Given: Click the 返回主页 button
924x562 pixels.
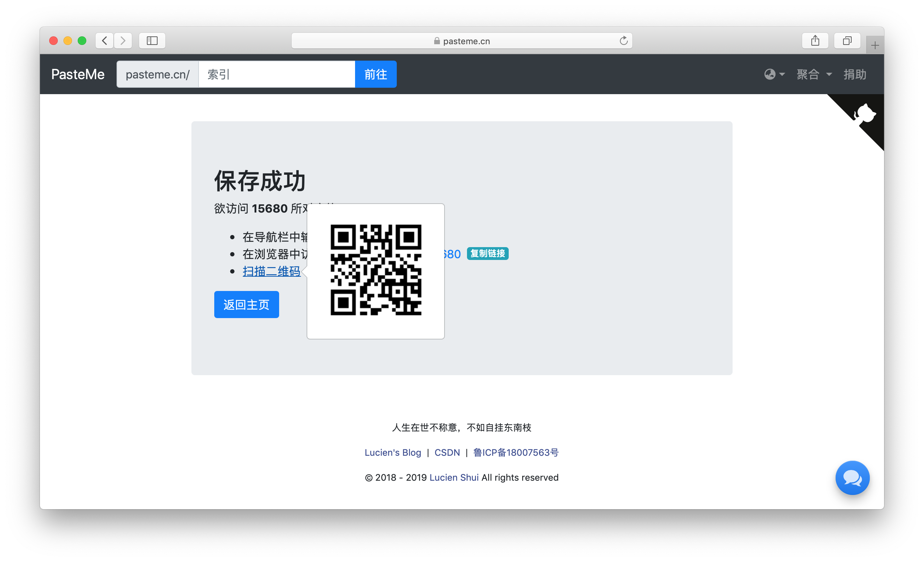Looking at the screenshot, I should tap(246, 305).
